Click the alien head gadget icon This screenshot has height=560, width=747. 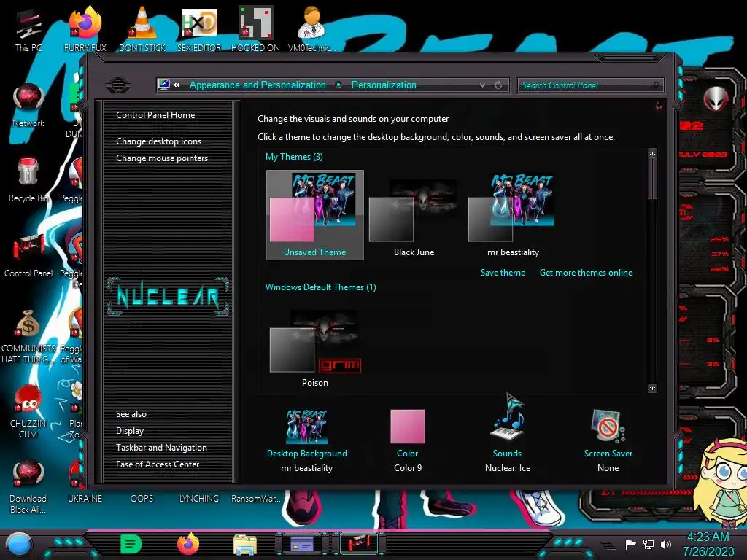tap(716, 98)
